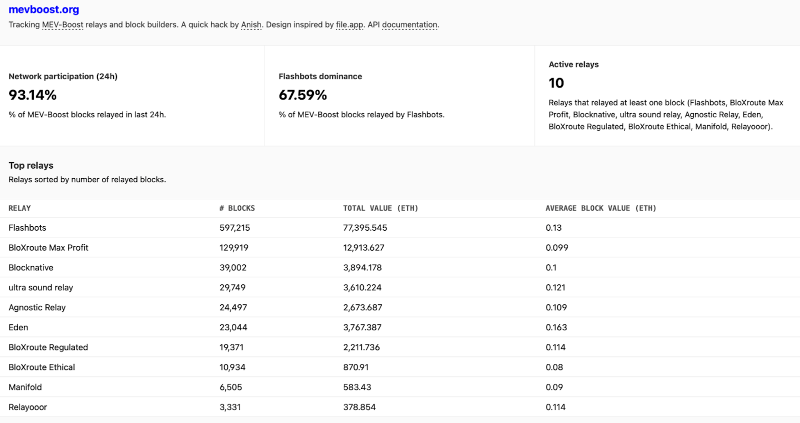
Task: Select the BloXroute Regulated row
Action: [x=48, y=347]
